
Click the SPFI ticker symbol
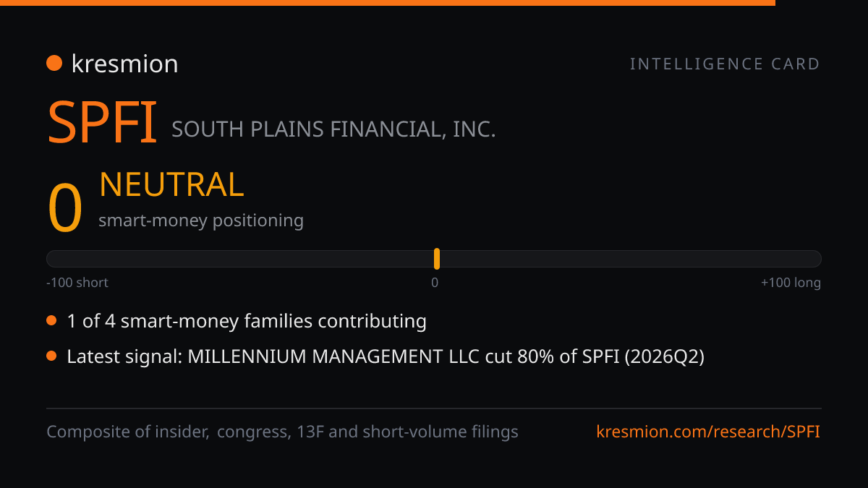click(102, 122)
